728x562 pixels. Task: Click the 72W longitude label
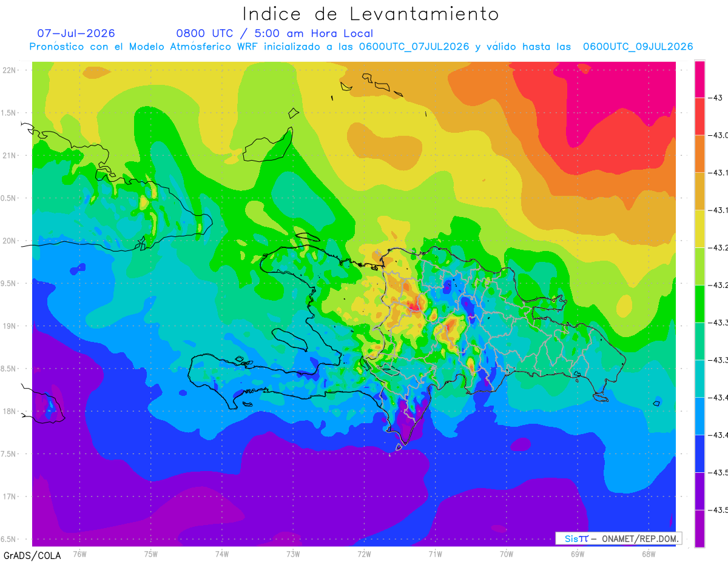[x=364, y=554]
